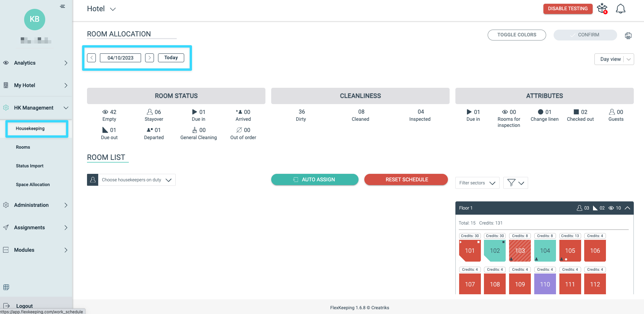The height and width of the screenshot is (314, 644).
Task: Expand the Filter sectors dropdown
Action: (477, 183)
